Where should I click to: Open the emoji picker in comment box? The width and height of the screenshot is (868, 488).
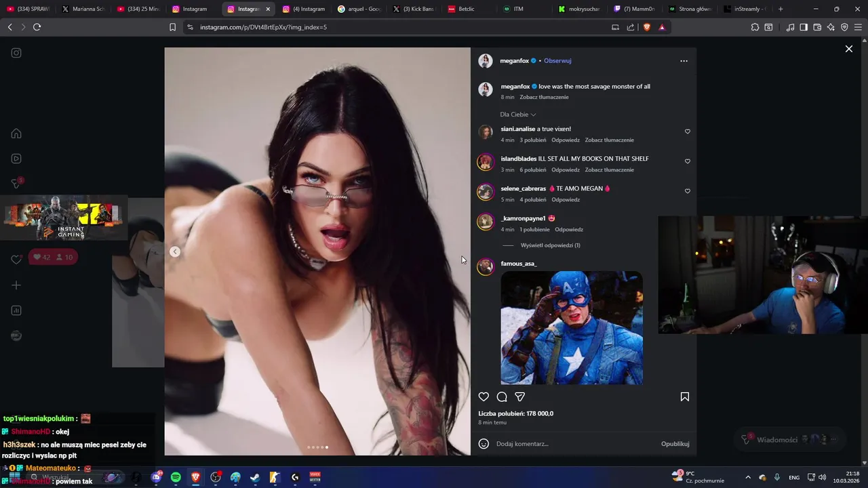coord(484,443)
